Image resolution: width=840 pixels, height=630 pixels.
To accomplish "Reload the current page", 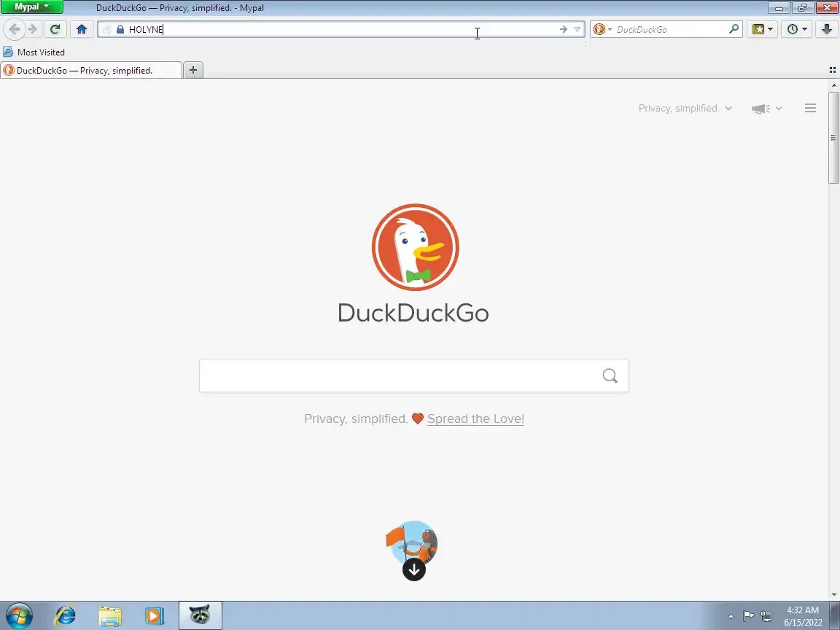I will (x=55, y=29).
